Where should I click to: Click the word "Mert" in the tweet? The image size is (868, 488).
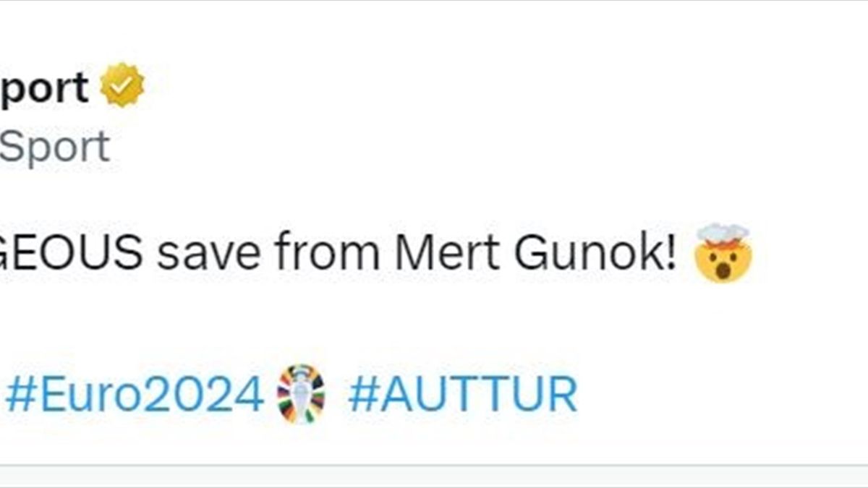(446, 254)
